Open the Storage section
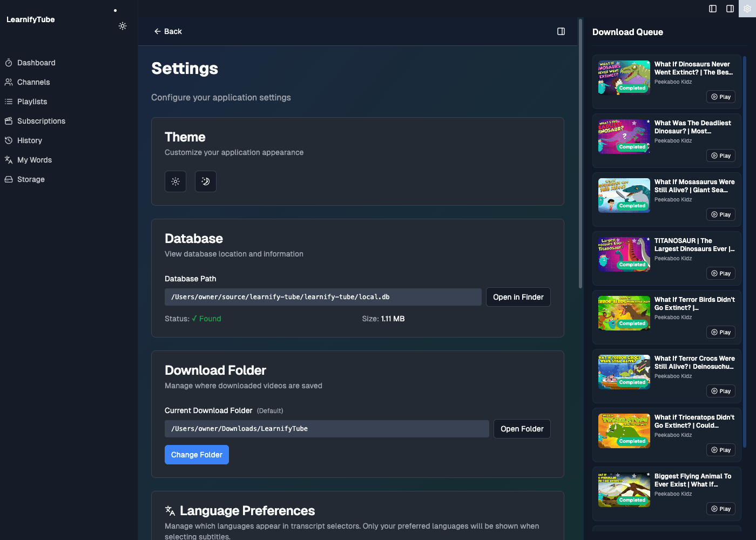 [x=30, y=179]
